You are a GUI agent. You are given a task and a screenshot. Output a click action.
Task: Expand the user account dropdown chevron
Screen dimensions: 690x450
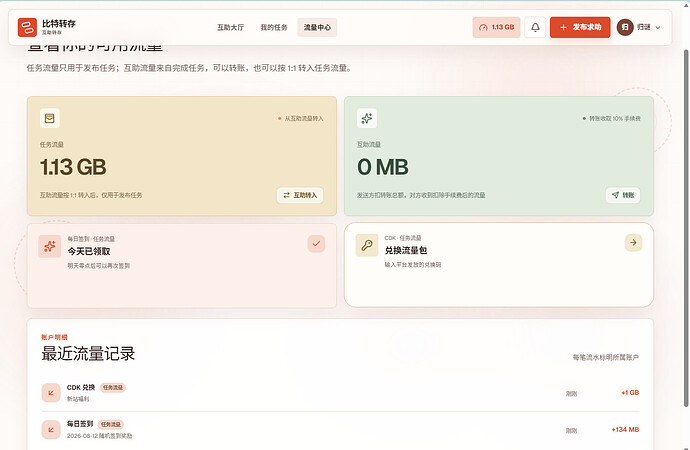tap(658, 27)
